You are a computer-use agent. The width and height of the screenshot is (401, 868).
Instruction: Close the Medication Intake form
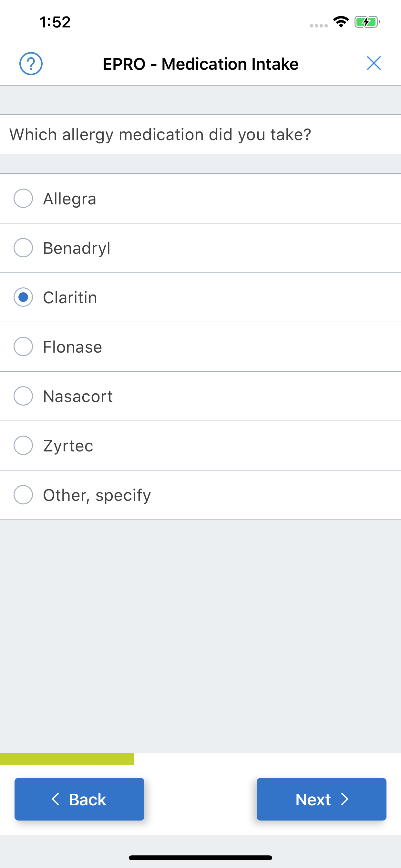[x=374, y=63]
